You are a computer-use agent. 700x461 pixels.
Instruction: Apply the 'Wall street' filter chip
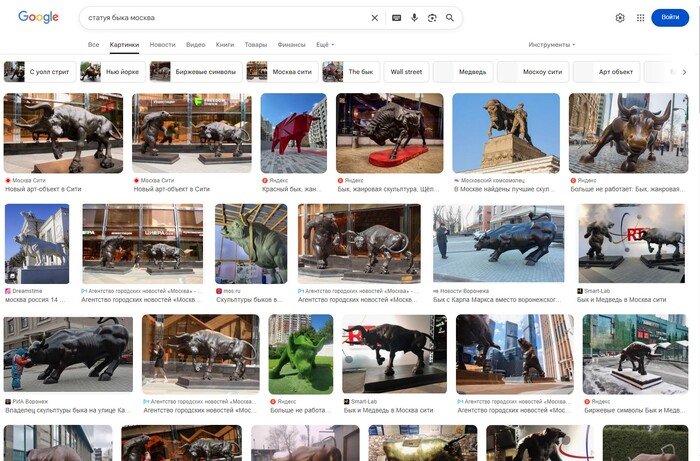406,72
